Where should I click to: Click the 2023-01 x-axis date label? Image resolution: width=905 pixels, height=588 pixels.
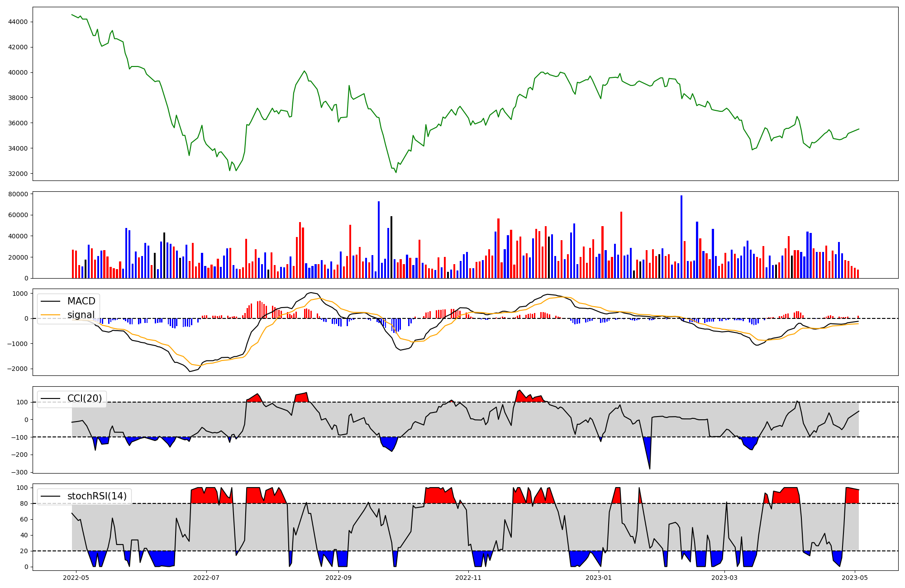[x=599, y=578]
